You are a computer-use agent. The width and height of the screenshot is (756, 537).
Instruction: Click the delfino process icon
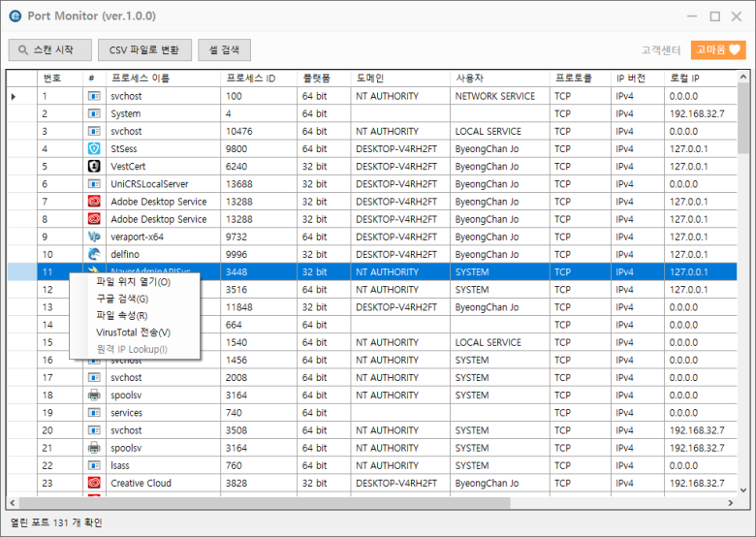[94, 254]
